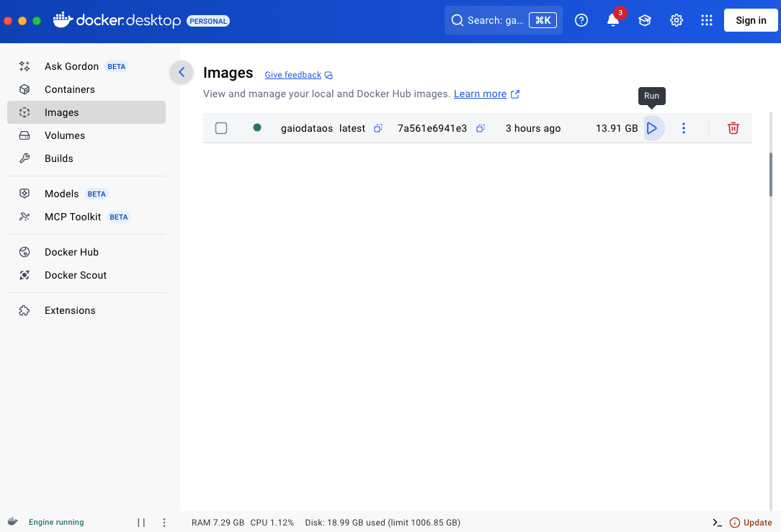This screenshot has height=532, width=781.
Task: Open Builds in the sidebar
Action: pyautogui.click(x=86, y=158)
